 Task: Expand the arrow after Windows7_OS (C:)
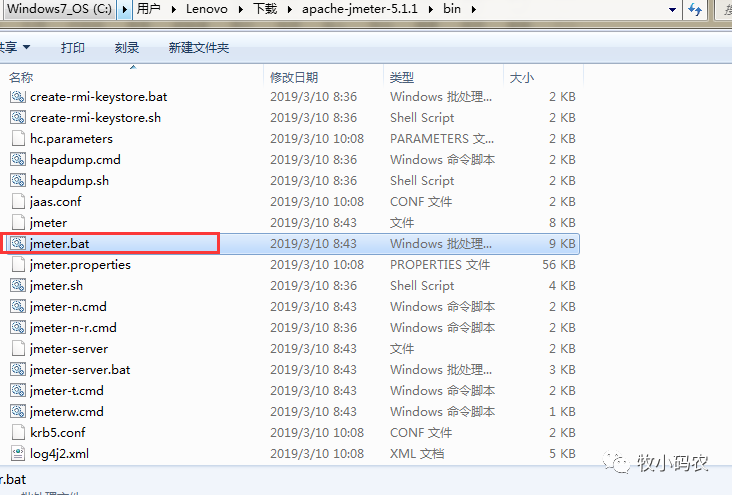[124, 9]
